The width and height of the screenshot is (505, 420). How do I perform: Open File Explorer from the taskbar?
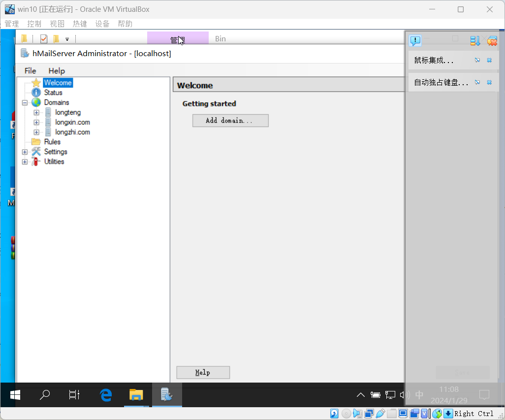(x=136, y=395)
